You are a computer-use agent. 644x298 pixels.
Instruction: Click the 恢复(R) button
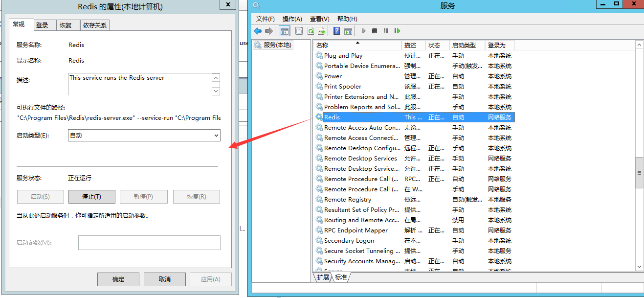(197, 197)
